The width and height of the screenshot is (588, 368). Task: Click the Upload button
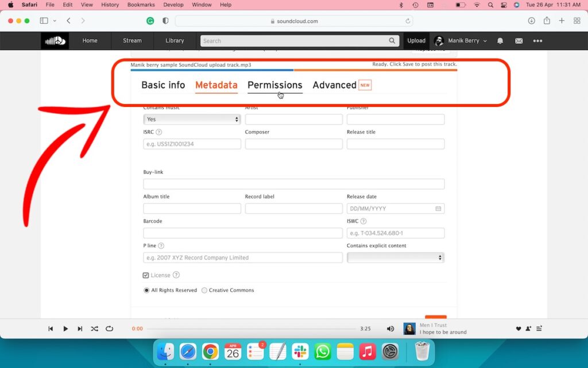416,41
